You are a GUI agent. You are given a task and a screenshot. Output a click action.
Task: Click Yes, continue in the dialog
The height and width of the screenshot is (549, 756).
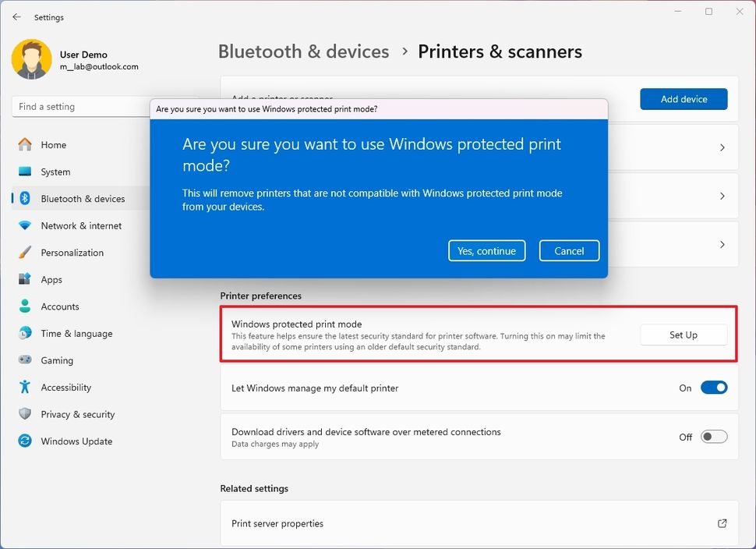coord(486,250)
